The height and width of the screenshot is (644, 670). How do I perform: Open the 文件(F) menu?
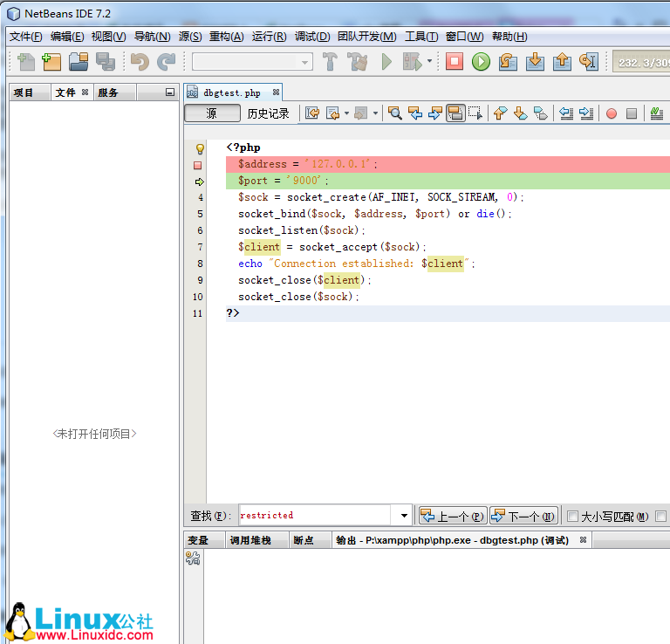(x=25, y=37)
